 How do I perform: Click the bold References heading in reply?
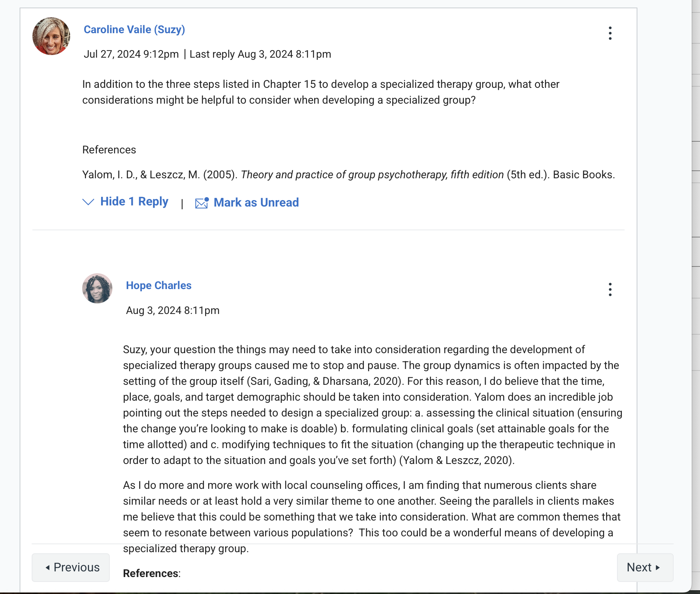click(151, 573)
